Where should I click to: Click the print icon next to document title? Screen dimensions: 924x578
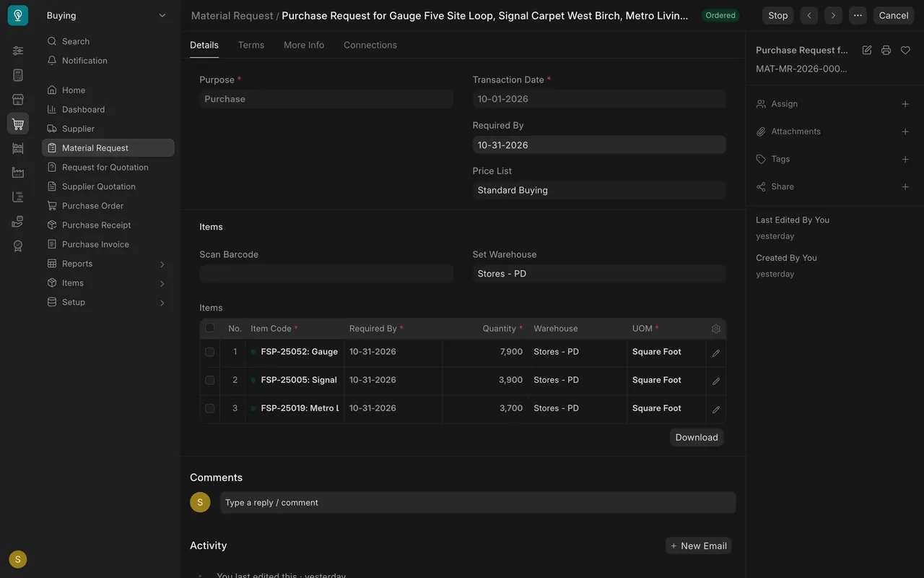click(886, 50)
